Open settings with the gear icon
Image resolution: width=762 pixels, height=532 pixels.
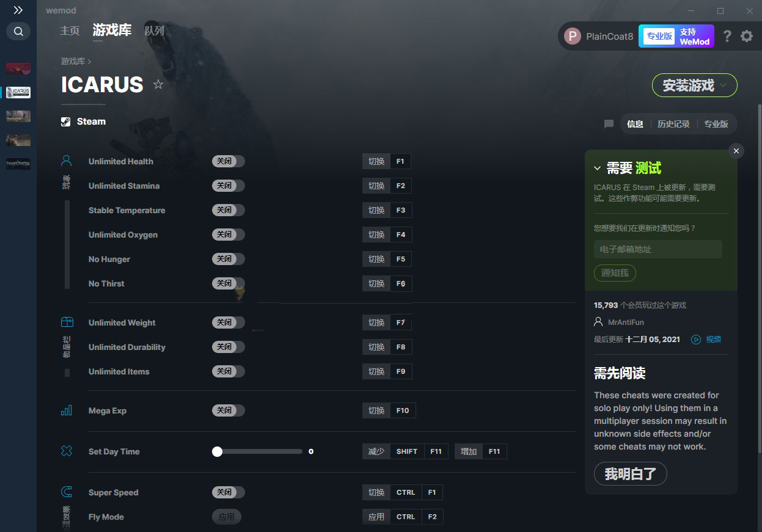pos(747,36)
